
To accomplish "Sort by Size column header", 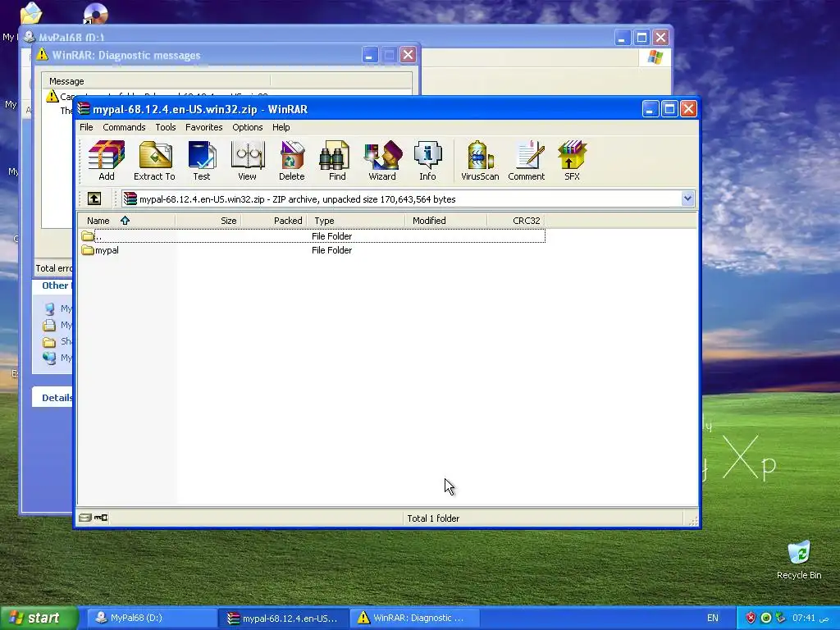I will 208,220.
